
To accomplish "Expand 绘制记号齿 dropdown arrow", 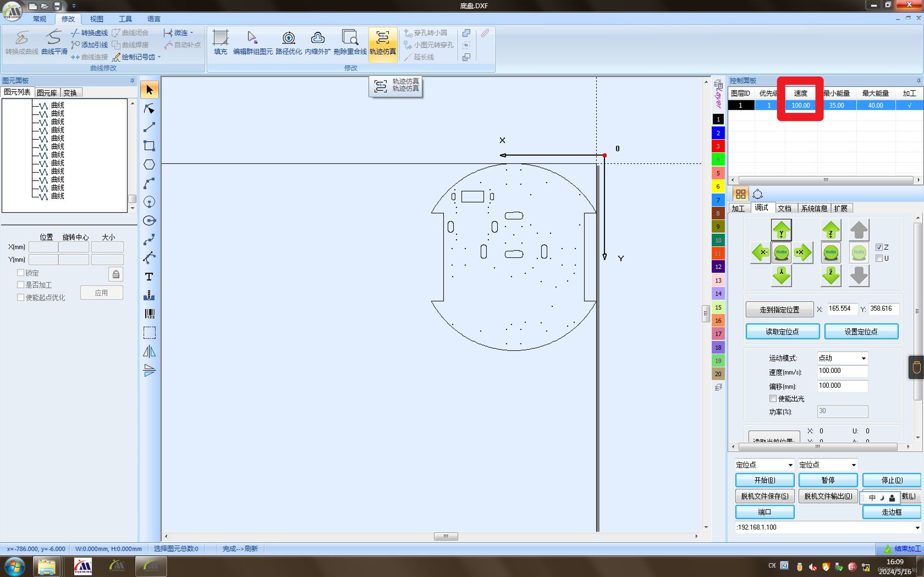I will click(x=159, y=57).
